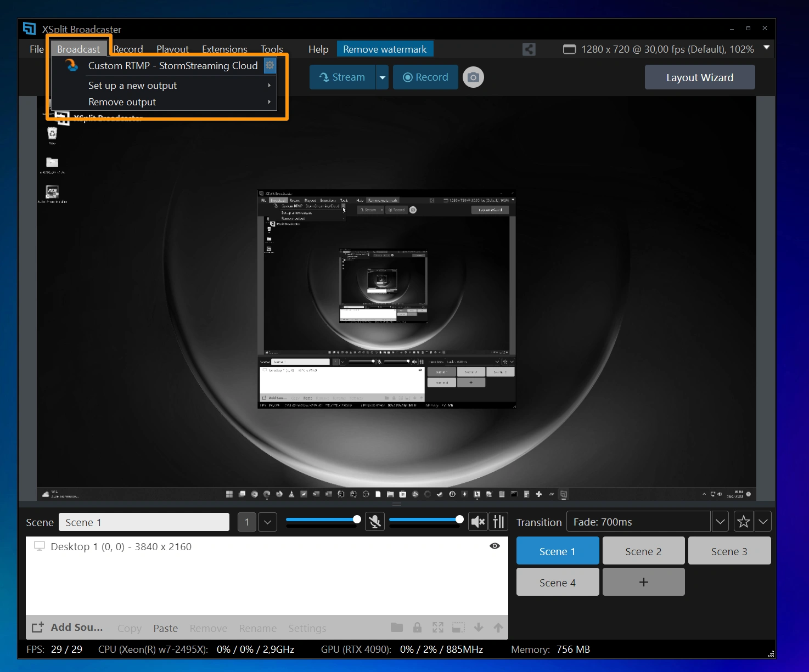Click the Scene 1 name field
This screenshot has width=809, height=672.
tap(144, 522)
